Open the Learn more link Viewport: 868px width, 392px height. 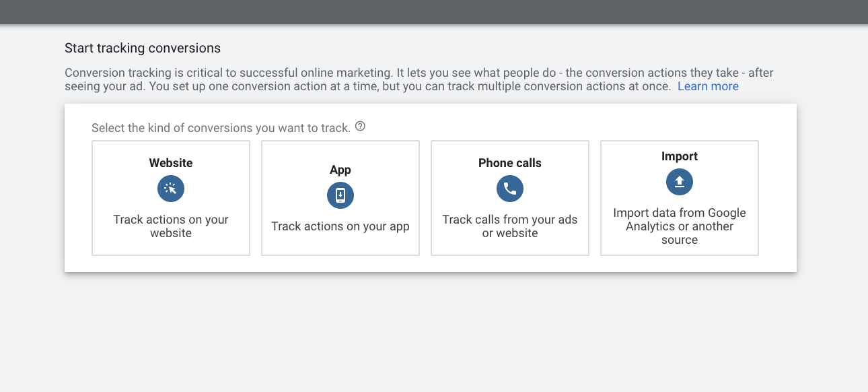click(x=708, y=86)
